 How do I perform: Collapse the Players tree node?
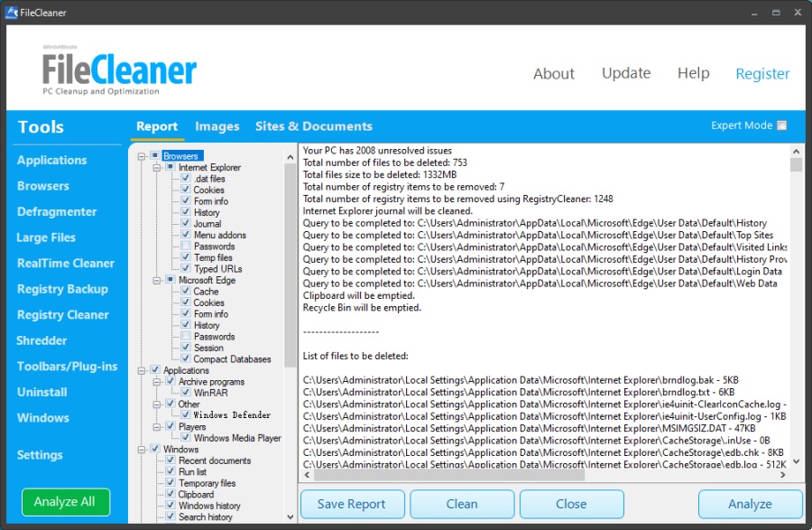[157, 427]
